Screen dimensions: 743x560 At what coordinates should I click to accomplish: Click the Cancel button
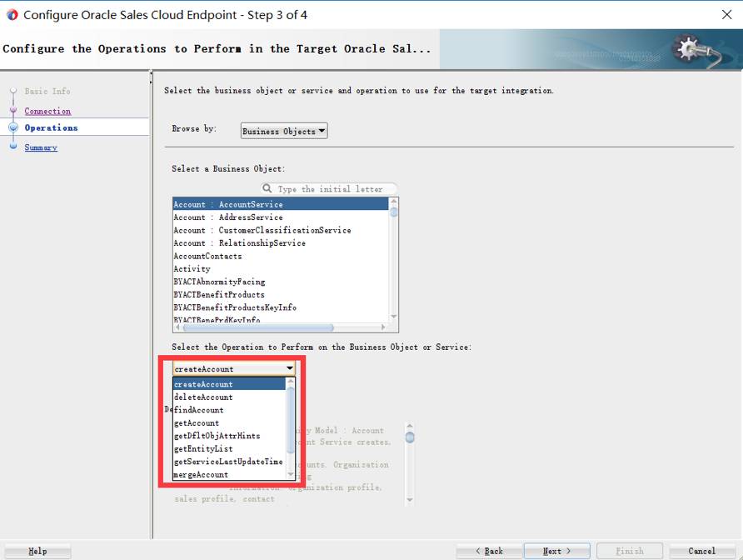click(702, 551)
